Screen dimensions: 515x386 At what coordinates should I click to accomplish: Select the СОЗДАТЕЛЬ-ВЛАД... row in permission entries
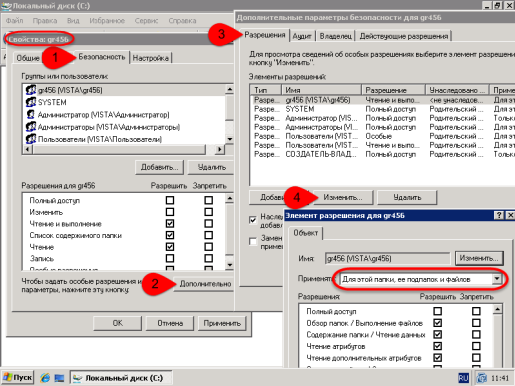(382, 154)
